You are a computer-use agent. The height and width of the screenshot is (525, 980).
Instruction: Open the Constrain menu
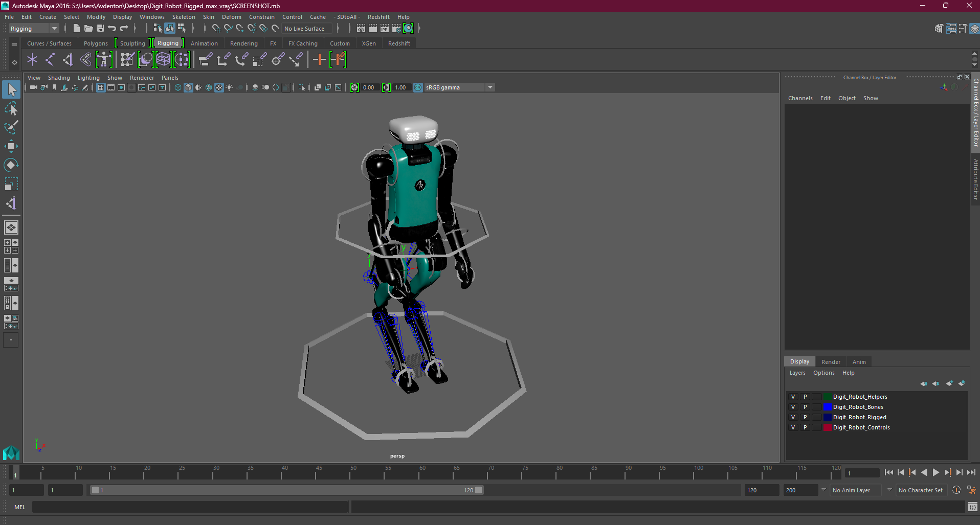coord(262,17)
